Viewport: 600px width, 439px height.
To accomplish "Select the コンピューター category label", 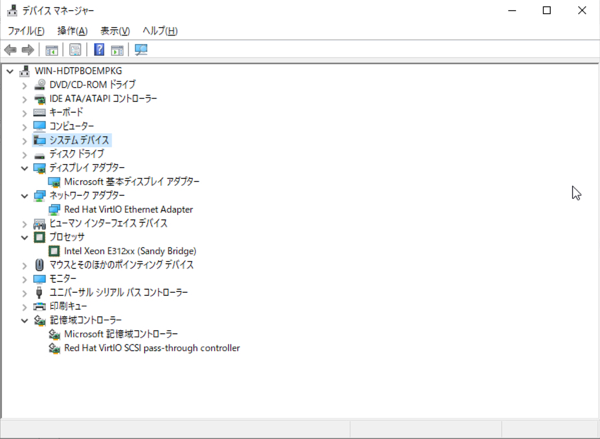I will coord(72,126).
